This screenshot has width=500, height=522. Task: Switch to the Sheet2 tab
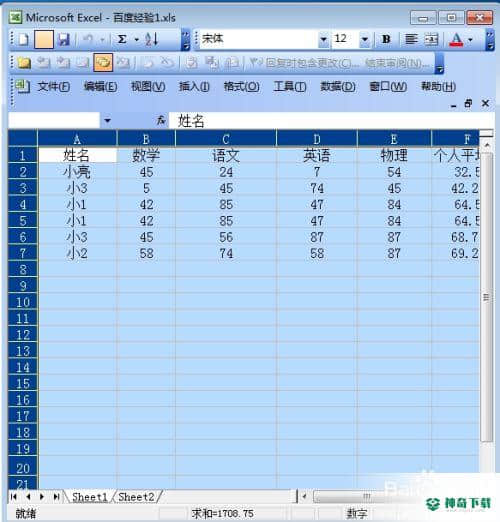pos(136,497)
